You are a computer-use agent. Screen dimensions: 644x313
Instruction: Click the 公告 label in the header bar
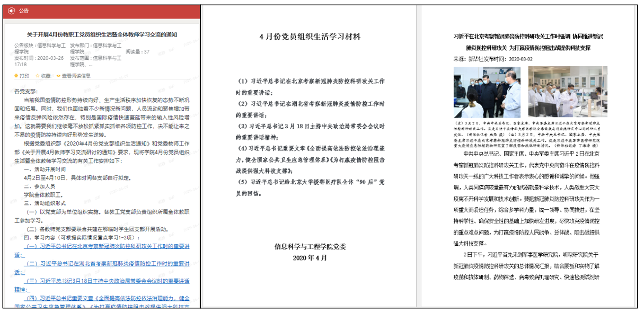(25, 10)
